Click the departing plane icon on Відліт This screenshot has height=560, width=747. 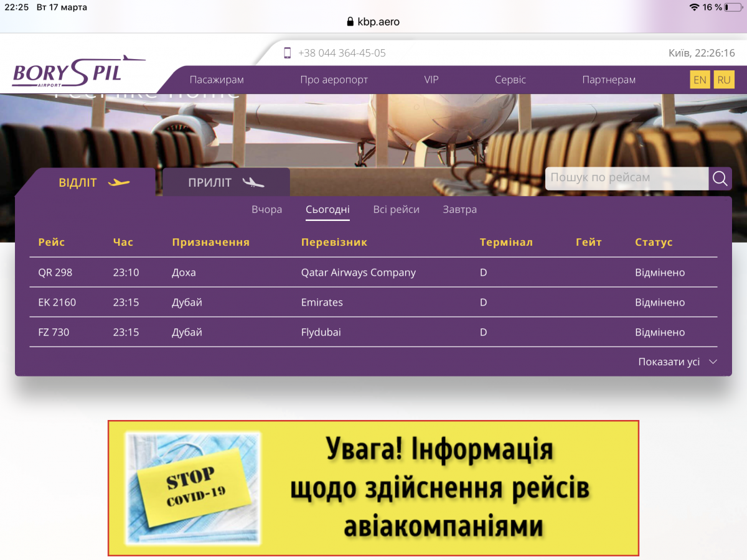tap(118, 183)
